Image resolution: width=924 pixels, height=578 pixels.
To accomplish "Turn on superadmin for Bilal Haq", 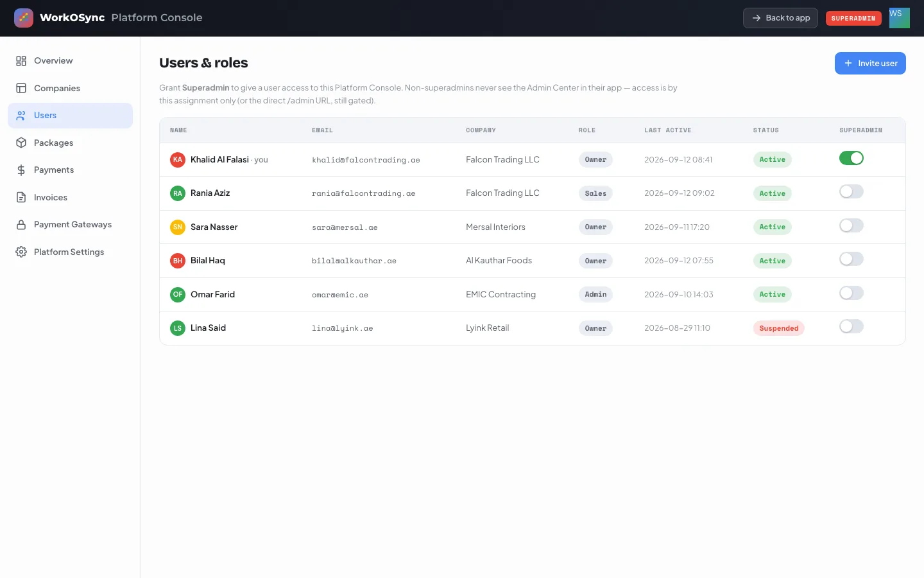I will click(851, 259).
